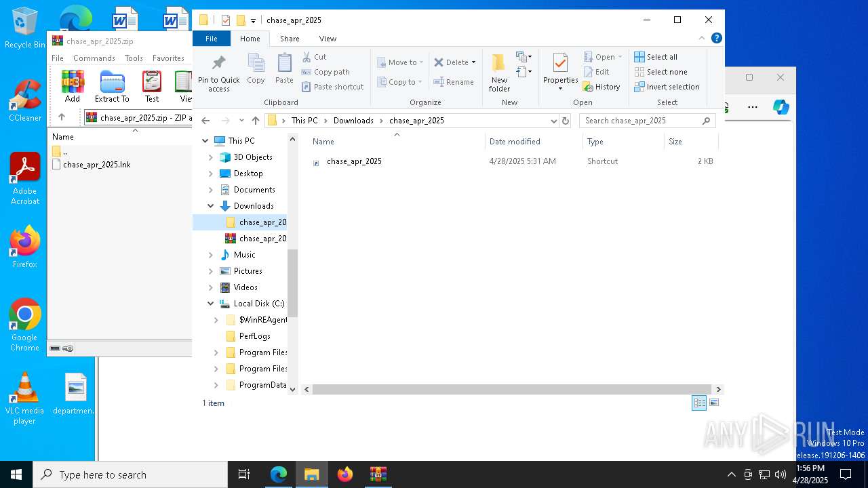The image size is (868, 488).
Task: Refresh the Explorer address bar location
Action: pyautogui.click(x=566, y=121)
